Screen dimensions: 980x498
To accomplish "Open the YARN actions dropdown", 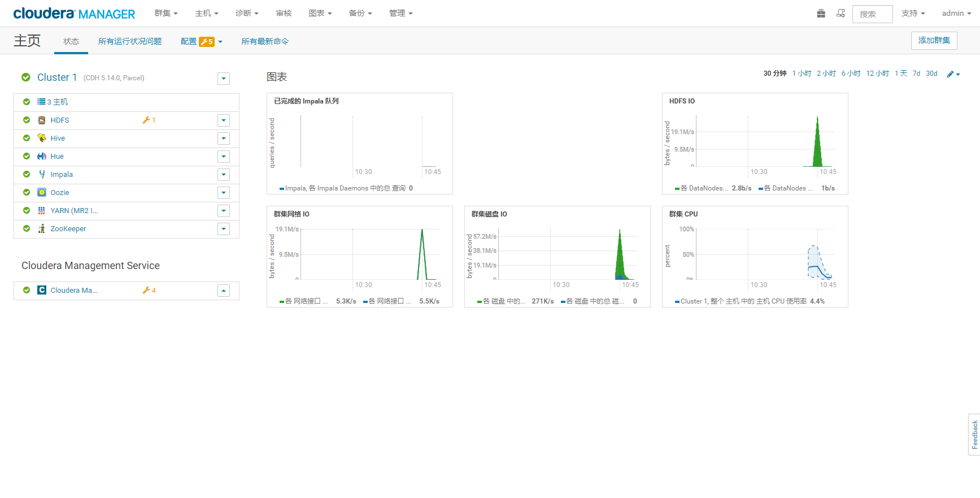I will click(224, 211).
